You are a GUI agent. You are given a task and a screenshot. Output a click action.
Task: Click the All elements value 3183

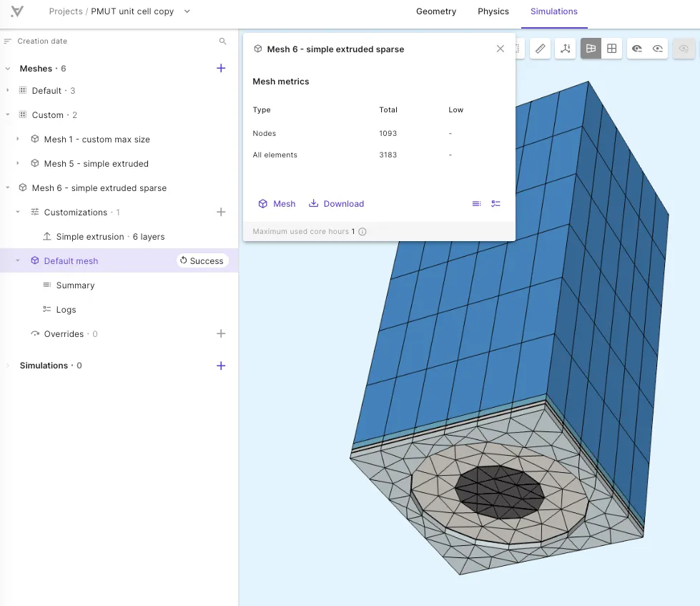(388, 155)
